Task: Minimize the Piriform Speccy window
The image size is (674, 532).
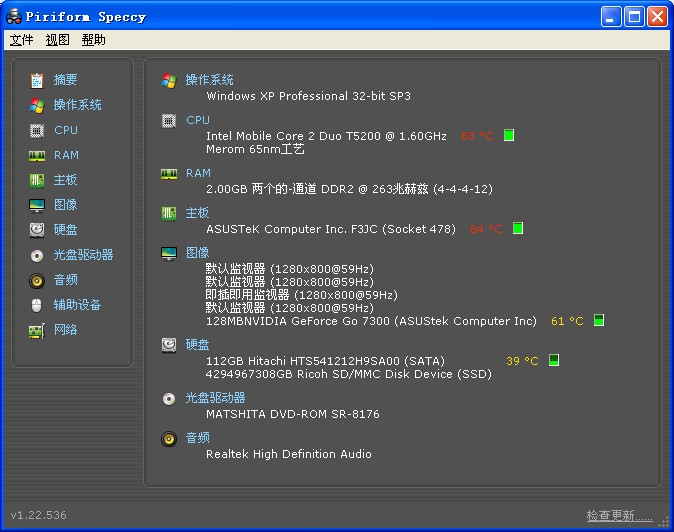Action: click(x=611, y=17)
